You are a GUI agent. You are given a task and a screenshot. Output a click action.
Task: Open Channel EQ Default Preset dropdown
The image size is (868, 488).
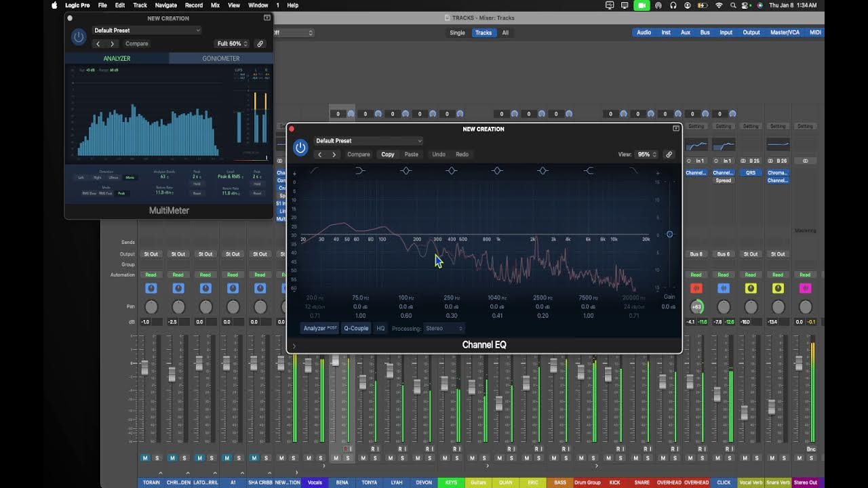[369, 141]
